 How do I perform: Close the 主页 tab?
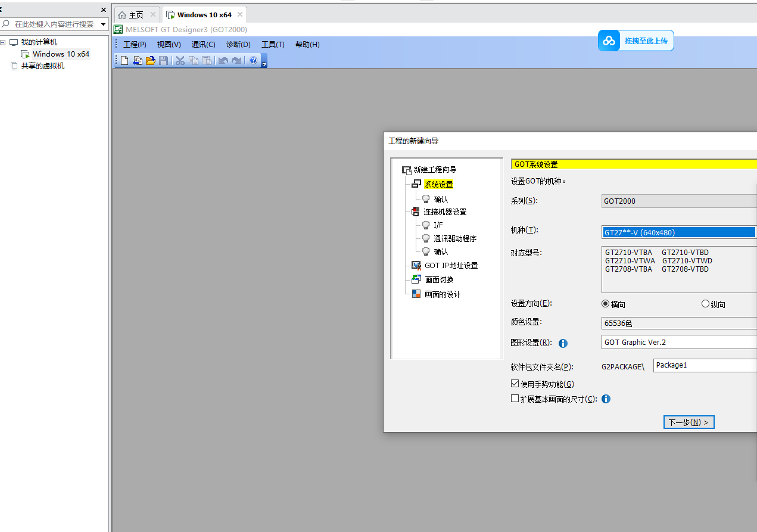click(153, 14)
